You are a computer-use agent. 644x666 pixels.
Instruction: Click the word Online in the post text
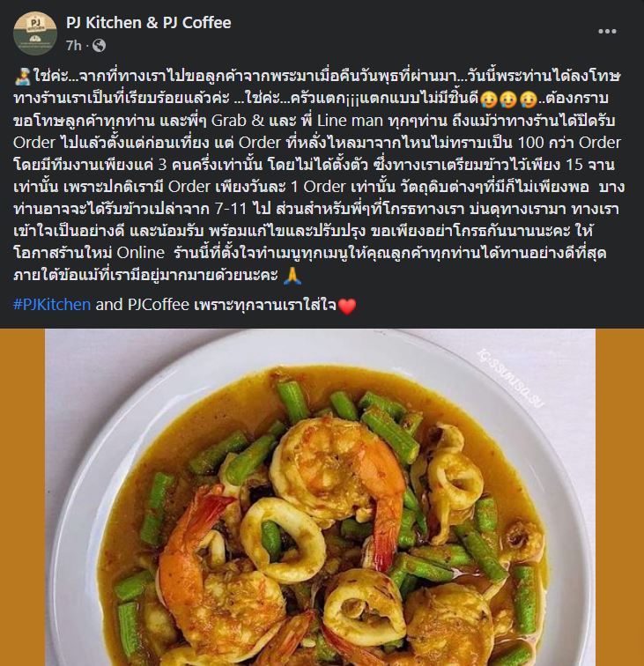141,253
